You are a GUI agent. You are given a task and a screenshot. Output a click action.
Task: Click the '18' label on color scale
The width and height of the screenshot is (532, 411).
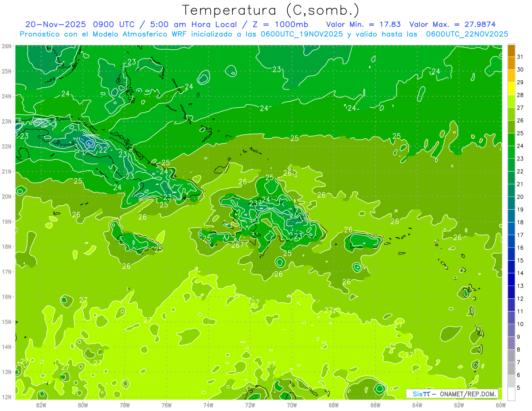[520, 222]
